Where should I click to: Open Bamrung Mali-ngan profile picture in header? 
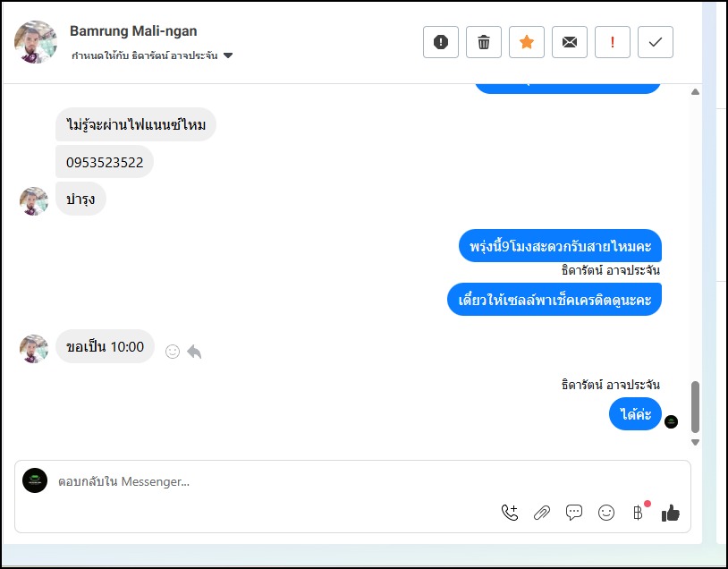point(36,42)
